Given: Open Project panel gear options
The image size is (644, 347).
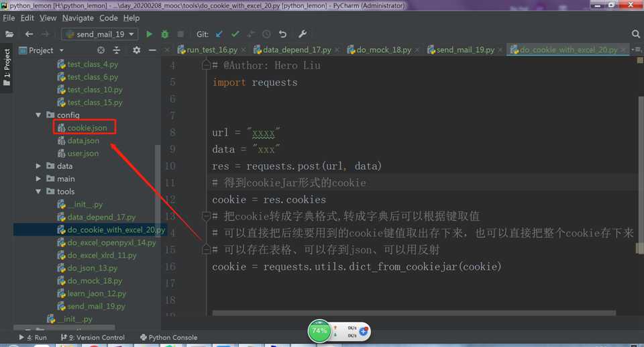Looking at the screenshot, I should tap(136, 50).
